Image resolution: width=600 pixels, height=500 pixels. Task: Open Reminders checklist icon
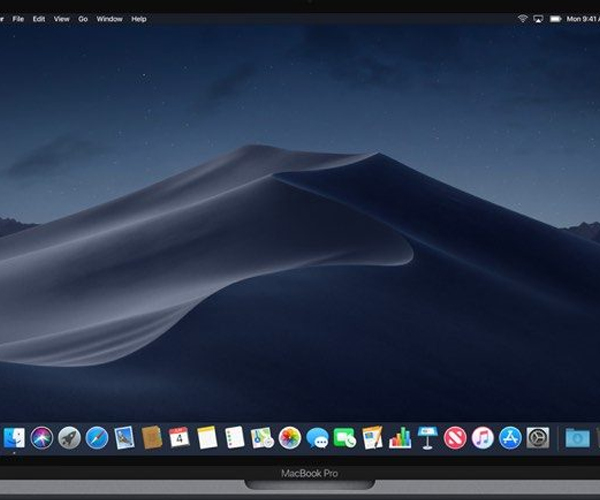pyautogui.click(x=235, y=437)
